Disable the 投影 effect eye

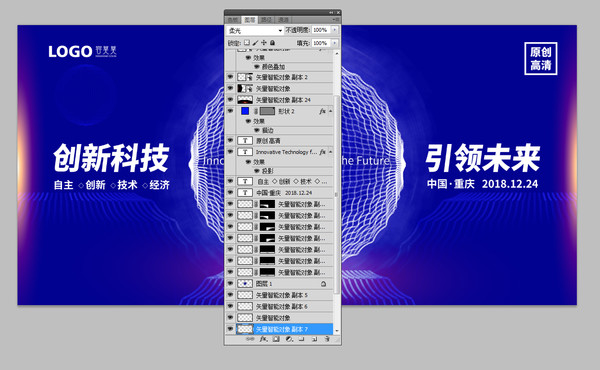pyautogui.click(x=256, y=171)
